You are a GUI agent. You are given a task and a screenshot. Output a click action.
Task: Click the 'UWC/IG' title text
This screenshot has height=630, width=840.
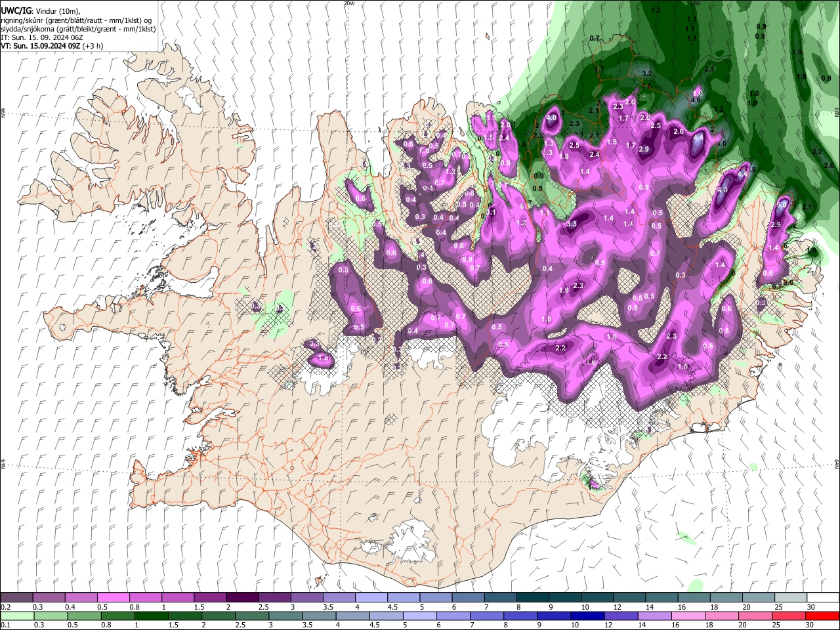click(15, 11)
